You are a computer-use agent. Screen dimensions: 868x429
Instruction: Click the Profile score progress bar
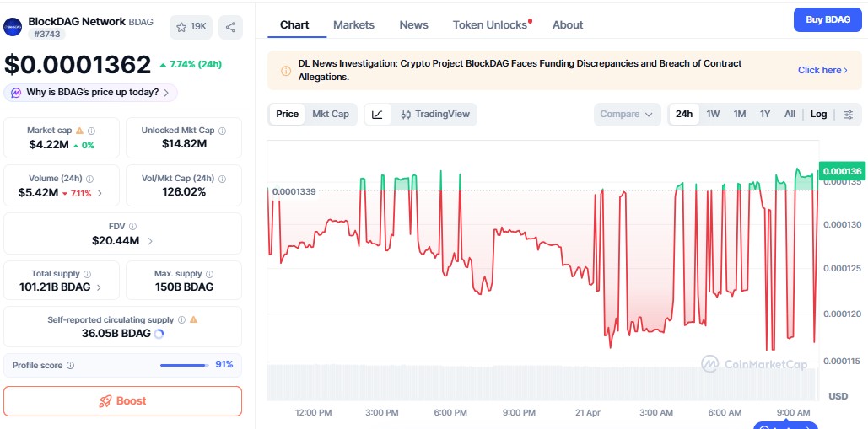[185, 365]
